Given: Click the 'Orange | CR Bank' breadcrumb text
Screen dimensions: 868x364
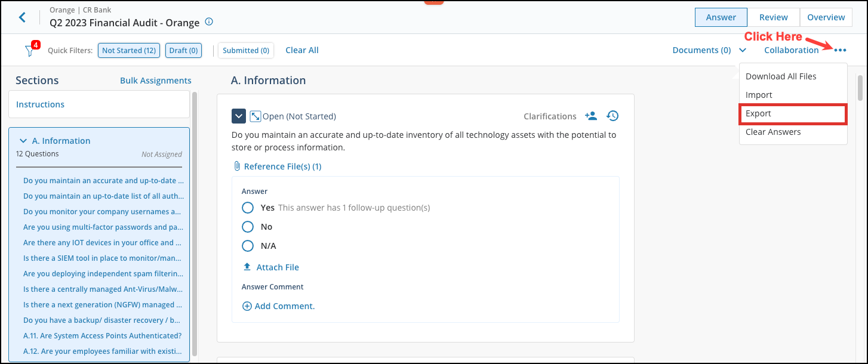Looking at the screenshot, I should click(x=81, y=10).
